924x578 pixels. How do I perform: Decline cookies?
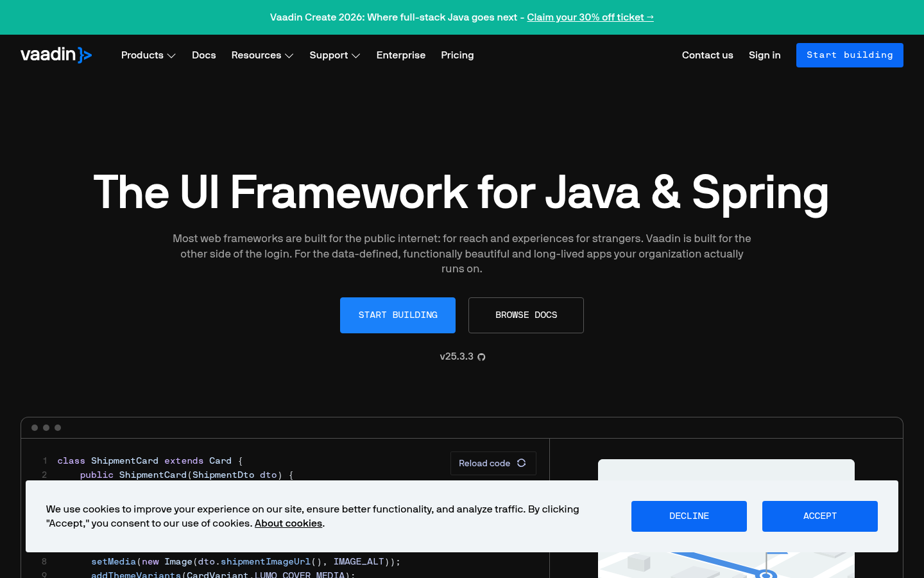pos(689,516)
